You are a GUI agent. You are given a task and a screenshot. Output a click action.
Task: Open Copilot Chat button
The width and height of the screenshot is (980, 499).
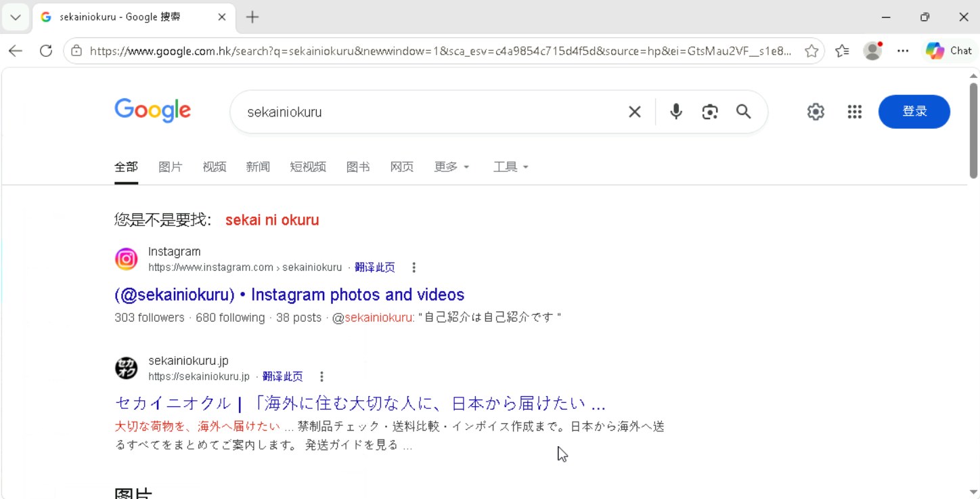pyautogui.click(x=949, y=51)
